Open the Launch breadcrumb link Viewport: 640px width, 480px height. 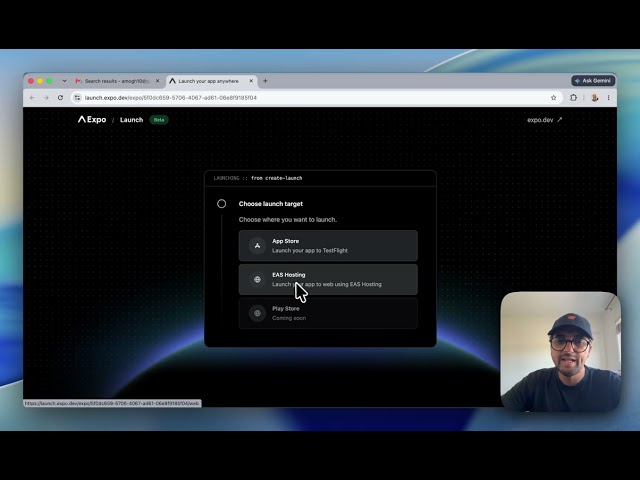[x=131, y=120]
